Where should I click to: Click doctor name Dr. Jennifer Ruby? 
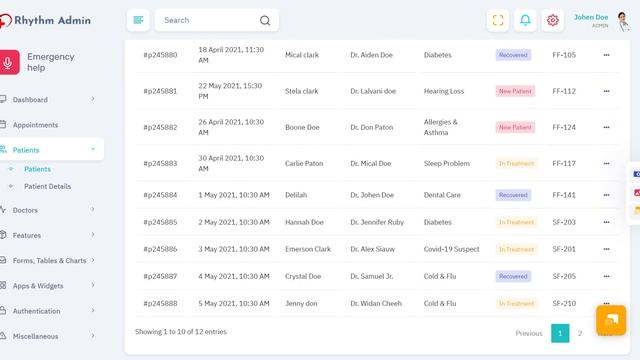pos(377,222)
